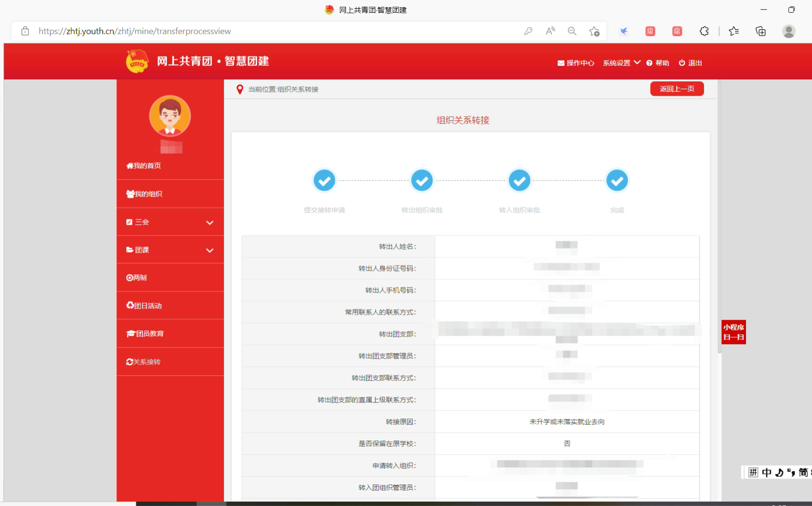Screen dimensions: 812x506
Task: Click the 转出团支部 label
Action: point(397,334)
